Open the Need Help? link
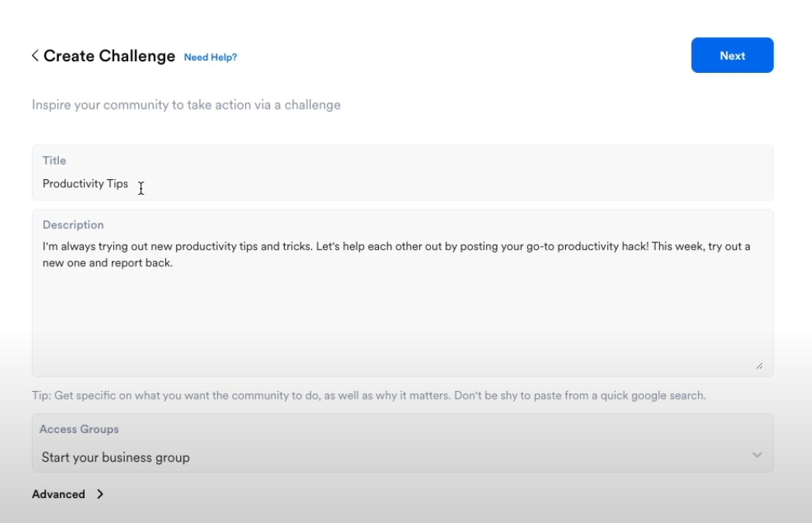Viewport: 812px width, 523px height. pos(210,57)
